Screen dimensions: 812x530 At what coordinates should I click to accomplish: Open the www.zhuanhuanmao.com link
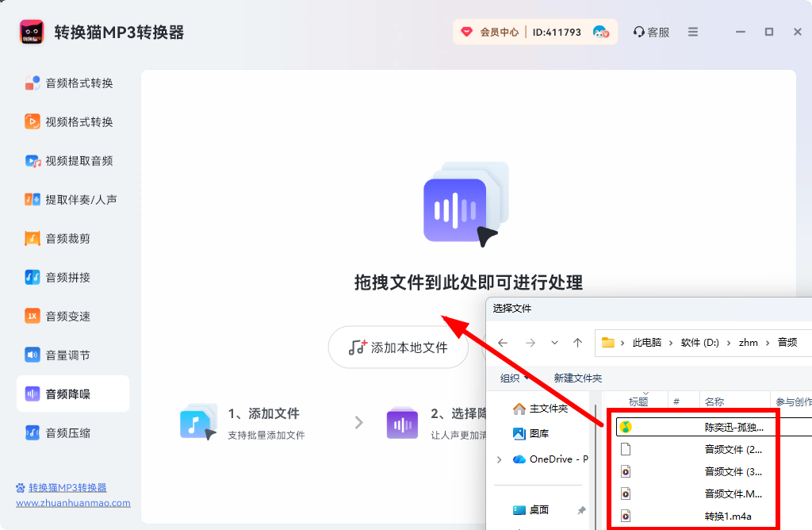coord(73,503)
